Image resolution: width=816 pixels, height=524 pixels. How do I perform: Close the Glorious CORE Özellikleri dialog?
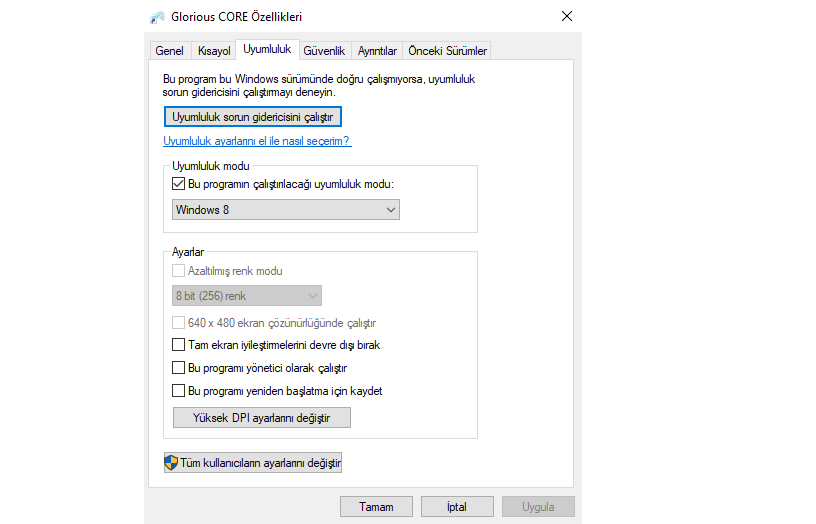pos(567,17)
